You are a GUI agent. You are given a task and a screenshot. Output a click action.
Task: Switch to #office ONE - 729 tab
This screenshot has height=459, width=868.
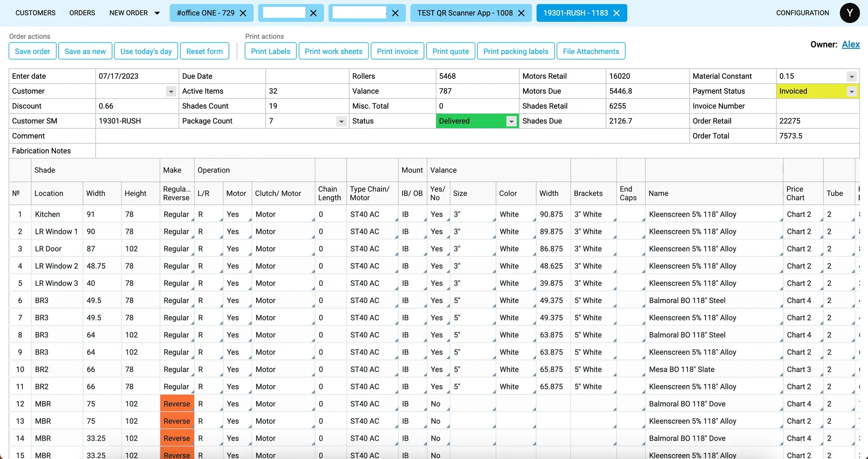[x=206, y=13]
